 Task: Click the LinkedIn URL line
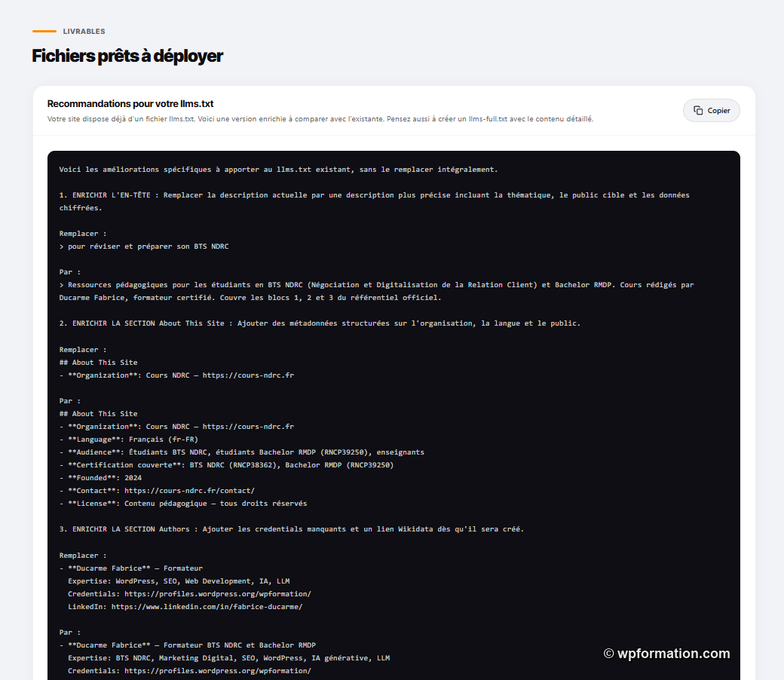click(185, 607)
